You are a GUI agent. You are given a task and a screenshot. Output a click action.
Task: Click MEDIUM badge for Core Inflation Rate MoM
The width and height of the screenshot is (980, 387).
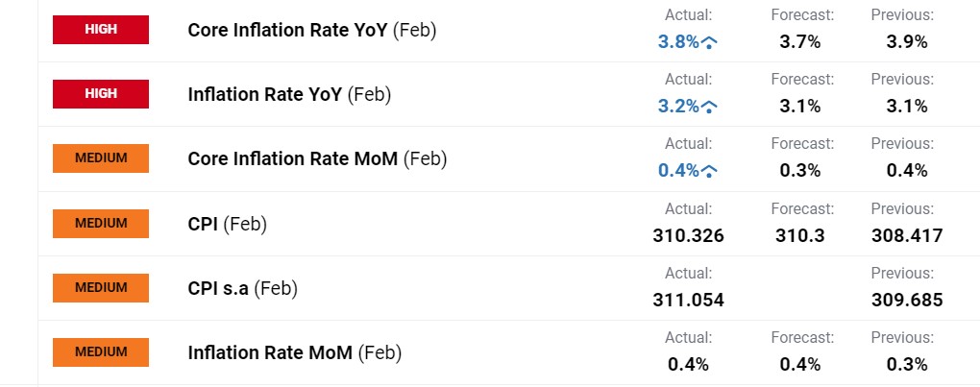pyautogui.click(x=101, y=158)
